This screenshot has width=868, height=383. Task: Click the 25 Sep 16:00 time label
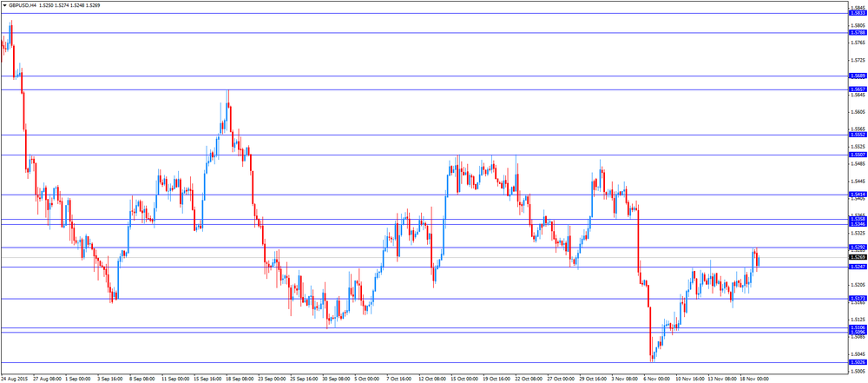(305, 380)
